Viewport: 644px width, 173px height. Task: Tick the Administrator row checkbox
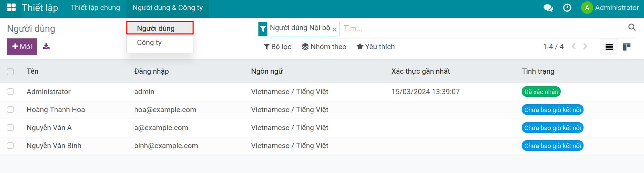[10, 92]
